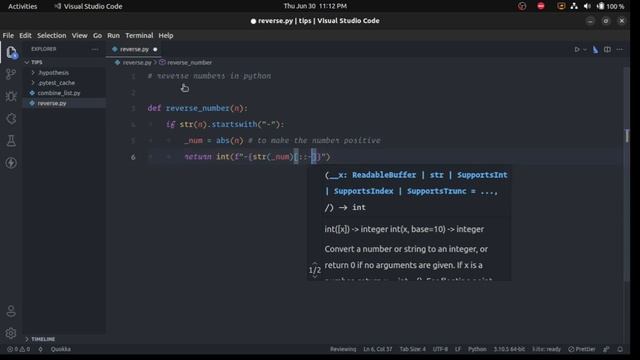Open the Extensions view icon
The width and height of the screenshot is (640, 360).
click(x=11, y=119)
